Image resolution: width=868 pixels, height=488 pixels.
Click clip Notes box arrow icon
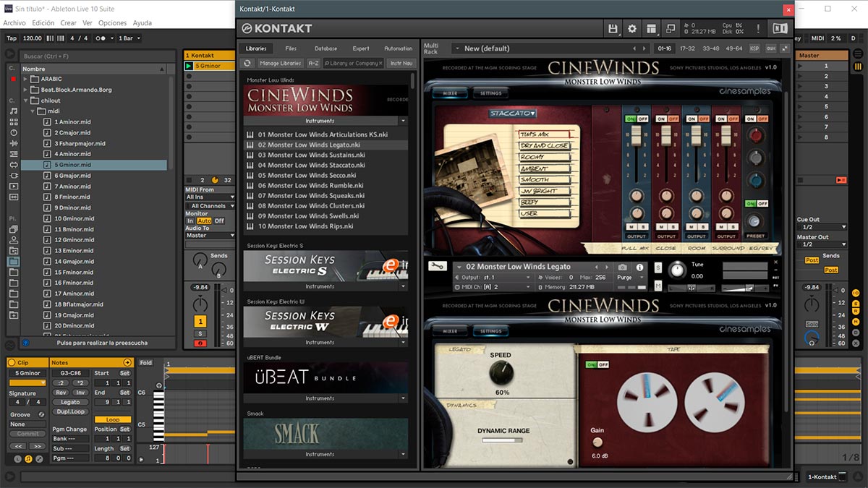click(127, 362)
